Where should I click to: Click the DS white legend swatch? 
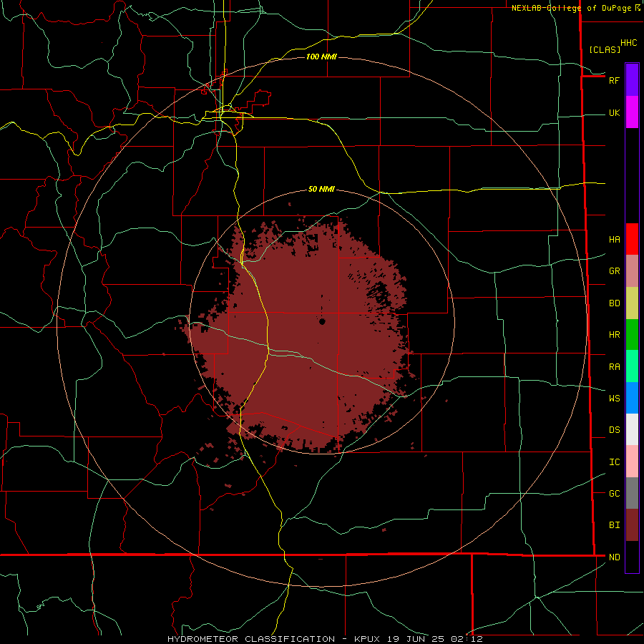tap(632, 429)
